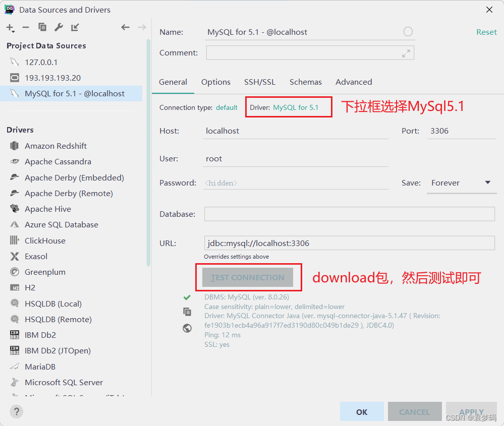Remove the selected data source

[26, 28]
